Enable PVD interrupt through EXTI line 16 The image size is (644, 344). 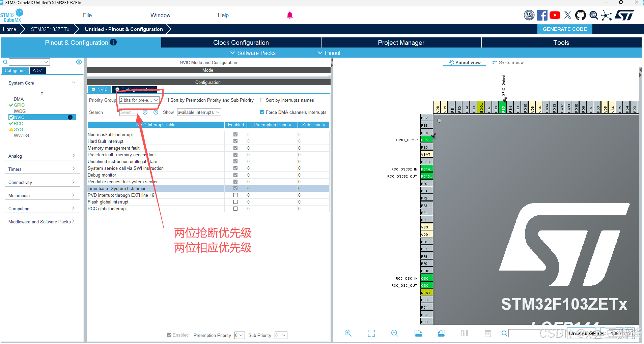235,195
